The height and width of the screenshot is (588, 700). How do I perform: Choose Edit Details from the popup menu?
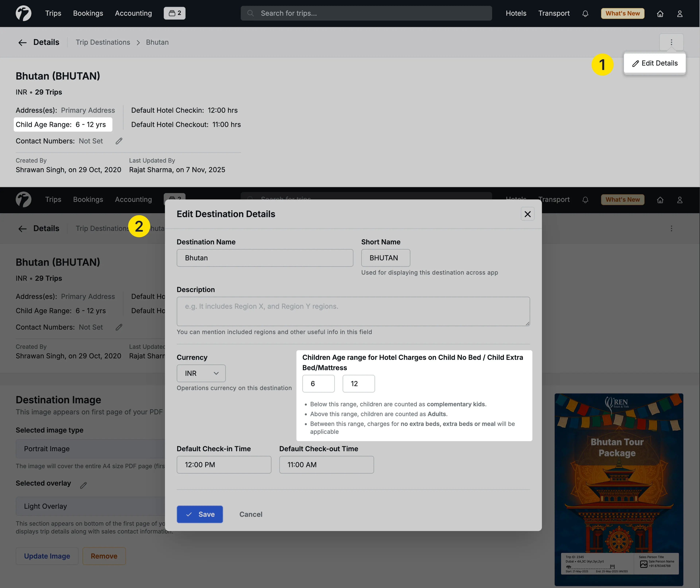click(655, 63)
